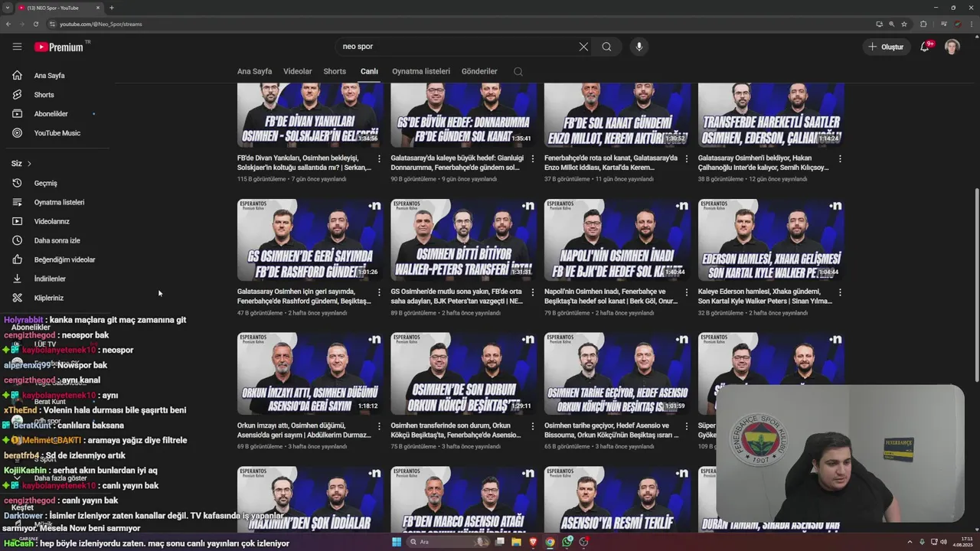Switch to the channel Shorts tab
The width and height of the screenshot is (980, 551).
click(335, 71)
